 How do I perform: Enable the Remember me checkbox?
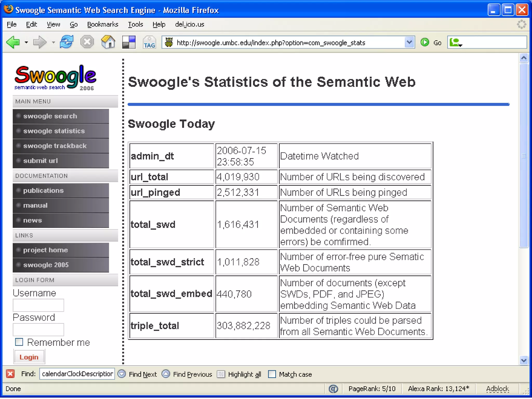[19, 342]
